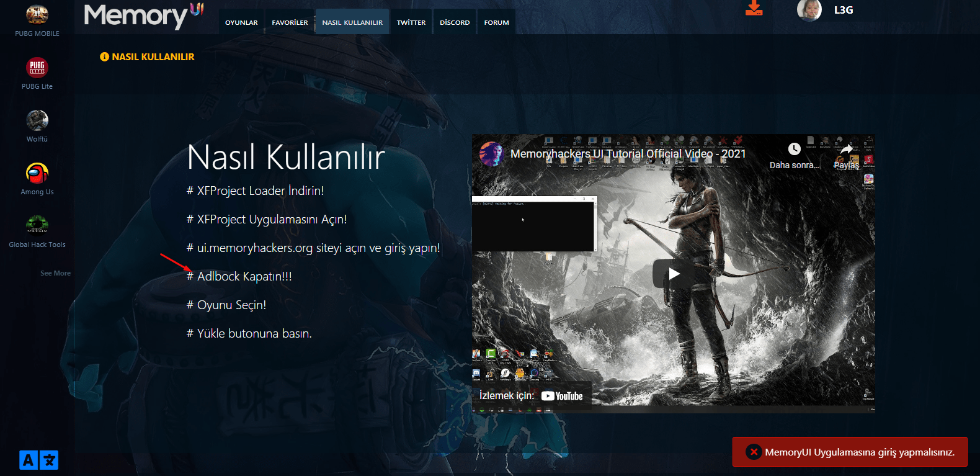980x476 pixels.
Task: Click the orange download icon
Action: pos(754,8)
